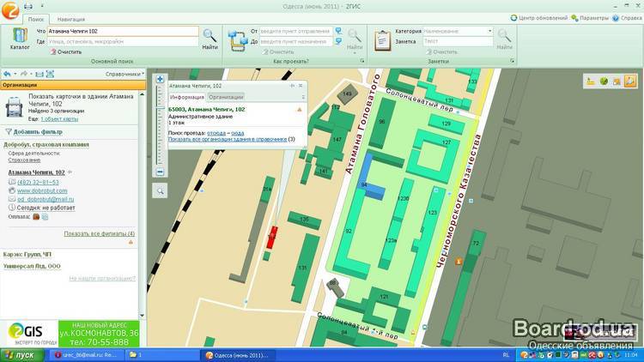Viewport: 644px width, 362px height.
Task: Open the Страхование rubric link
Action: click(x=24, y=160)
